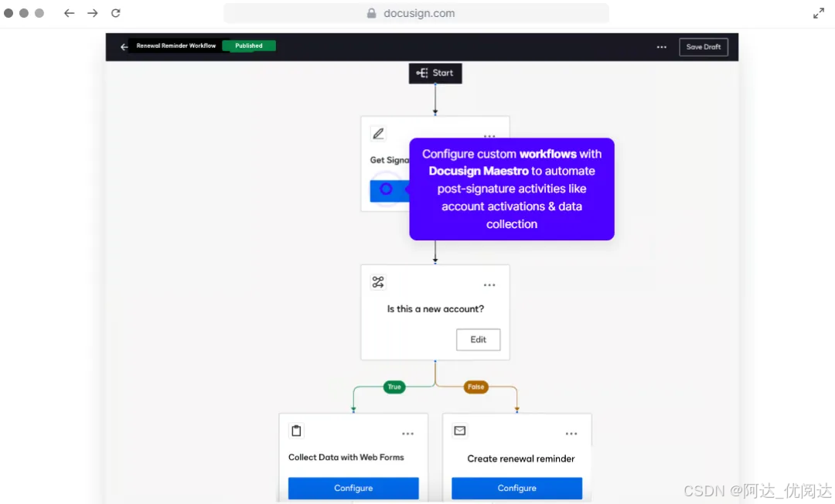Screen dimensions: 835x504
Task: Open more options on Is this a new account card
Action: [x=489, y=285]
